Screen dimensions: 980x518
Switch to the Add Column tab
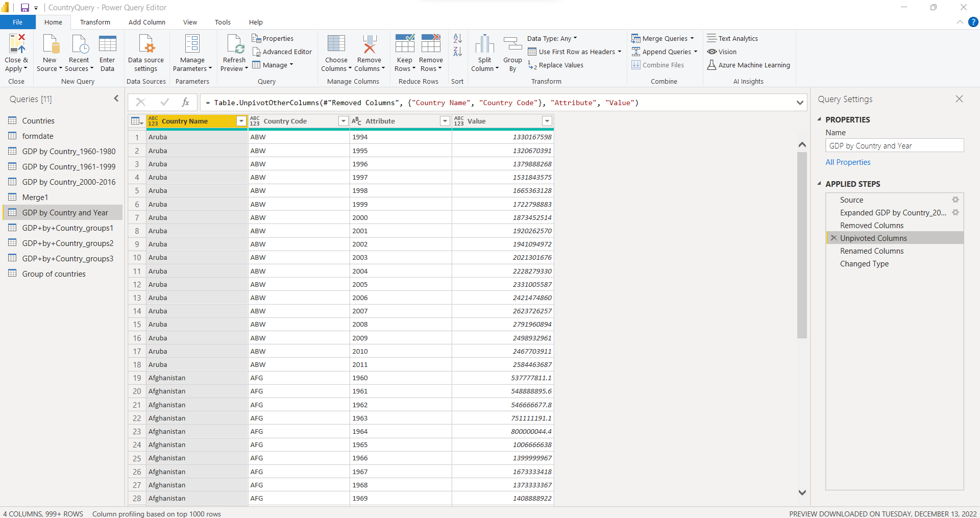click(x=147, y=22)
